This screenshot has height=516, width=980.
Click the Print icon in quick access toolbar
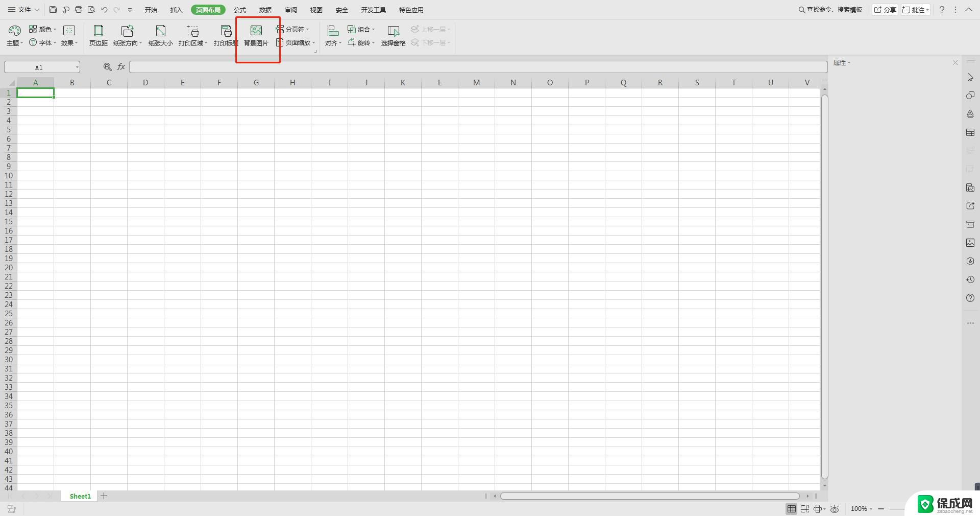pyautogui.click(x=79, y=10)
